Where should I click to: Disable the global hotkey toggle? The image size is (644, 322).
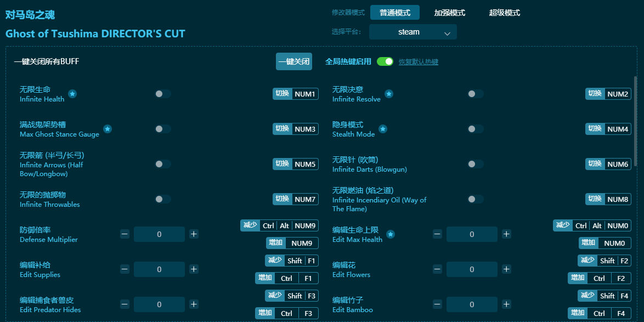[385, 61]
